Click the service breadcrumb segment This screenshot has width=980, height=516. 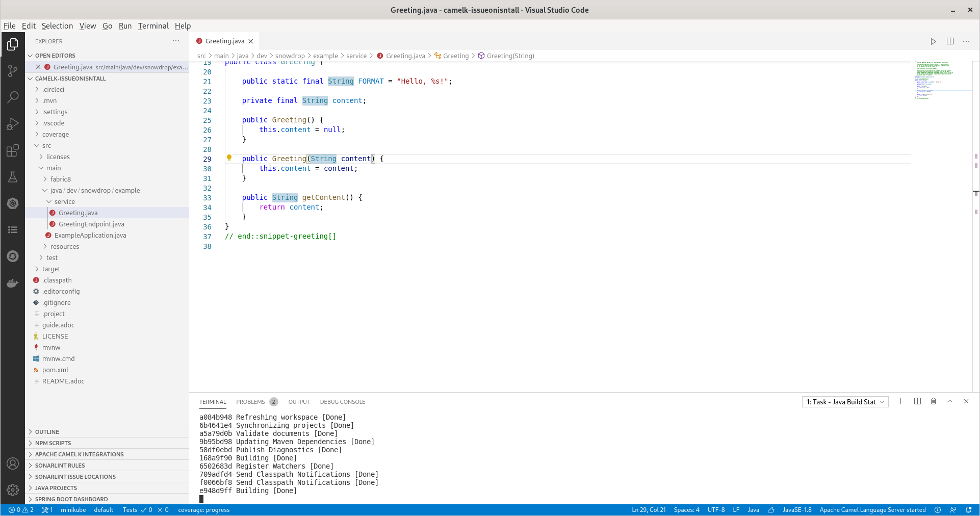[x=356, y=56]
